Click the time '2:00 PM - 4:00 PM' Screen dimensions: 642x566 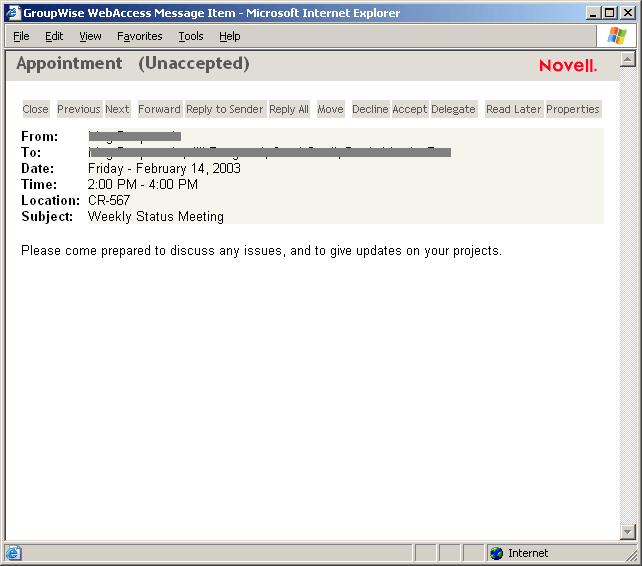tap(143, 184)
